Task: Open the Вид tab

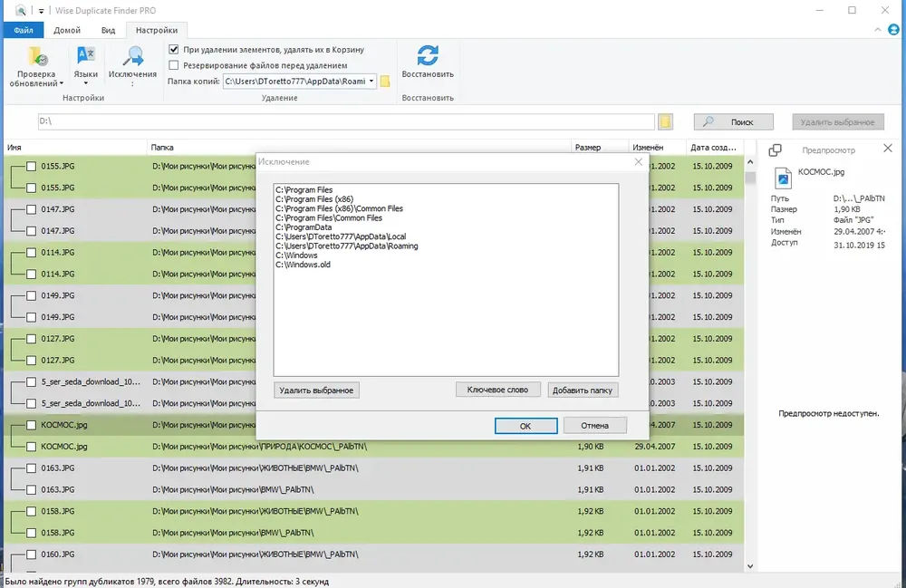Action: point(108,30)
